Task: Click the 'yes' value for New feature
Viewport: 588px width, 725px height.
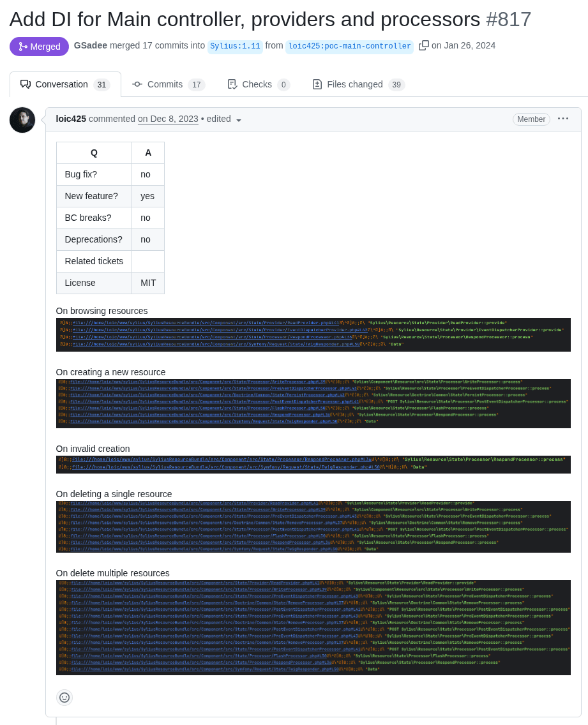Action: point(148,196)
